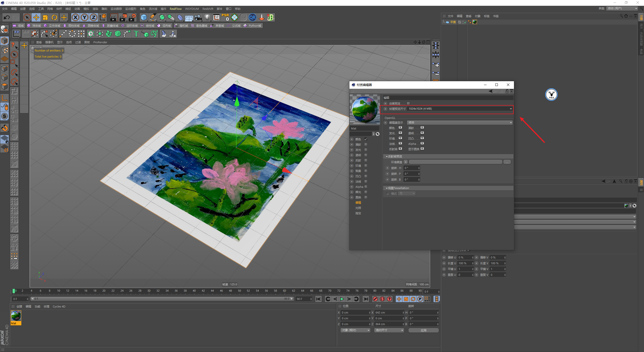Enable the 漫射 channel checkbox
The width and height of the screenshot is (644, 352).
(x=366, y=145)
